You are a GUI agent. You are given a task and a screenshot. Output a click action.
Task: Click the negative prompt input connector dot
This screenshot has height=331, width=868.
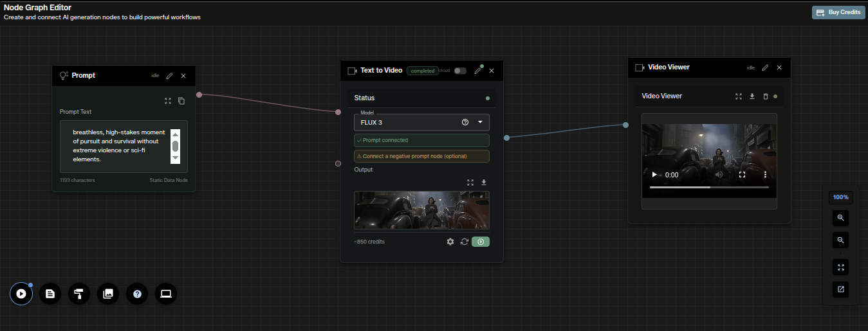(338, 163)
